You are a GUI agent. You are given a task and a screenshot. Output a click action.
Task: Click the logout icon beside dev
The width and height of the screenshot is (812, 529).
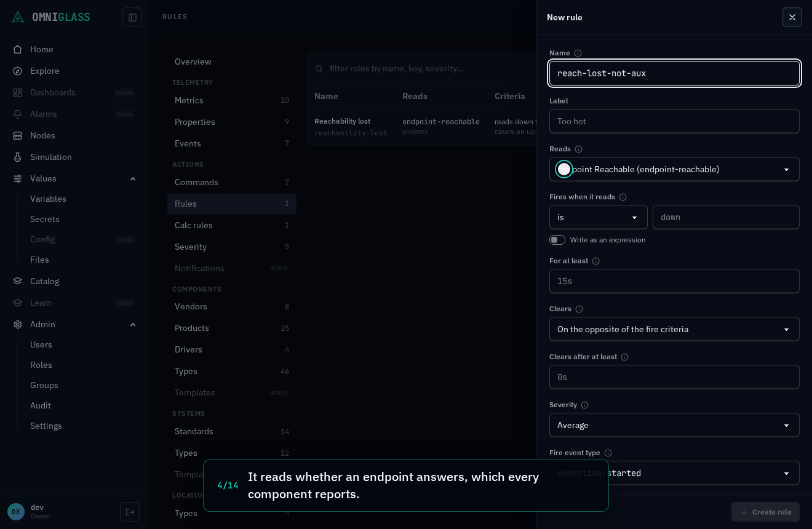click(130, 512)
